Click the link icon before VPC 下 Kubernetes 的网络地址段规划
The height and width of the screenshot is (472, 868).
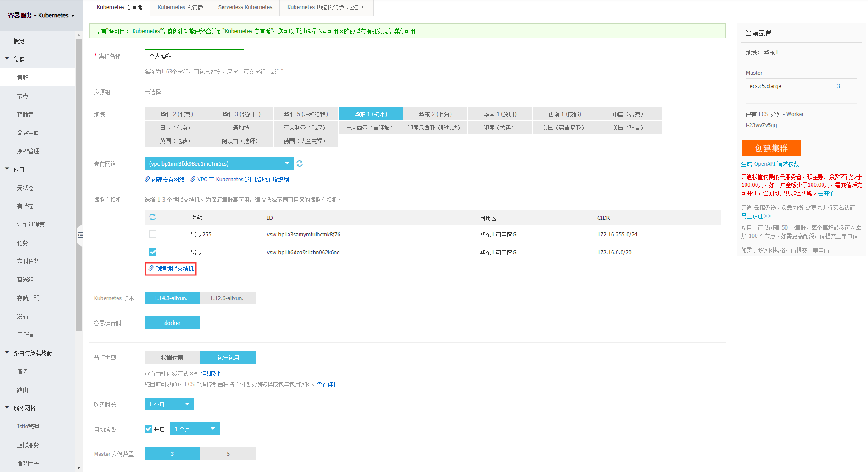coord(193,180)
